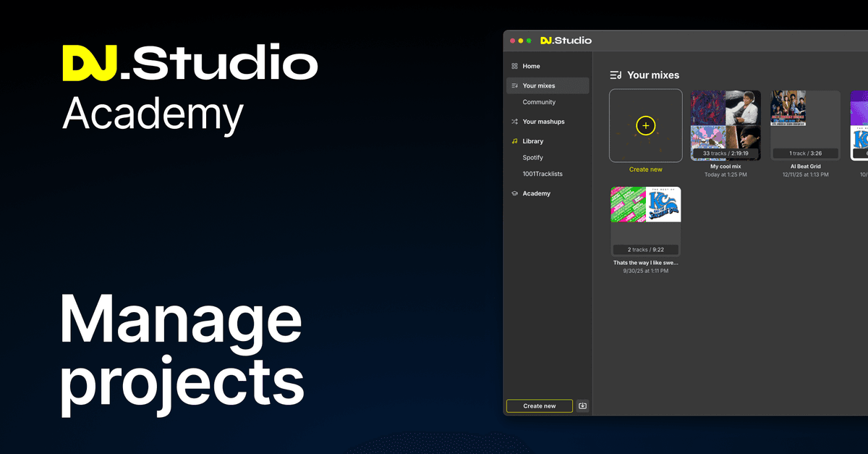
Task: Open 1001Tracklists in the sidebar
Action: point(542,174)
